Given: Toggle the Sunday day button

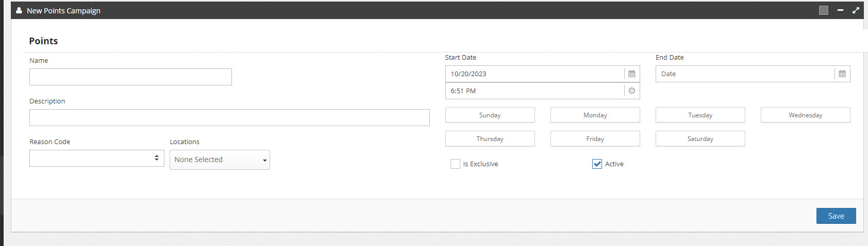Looking at the screenshot, I should (x=490, y=115).
